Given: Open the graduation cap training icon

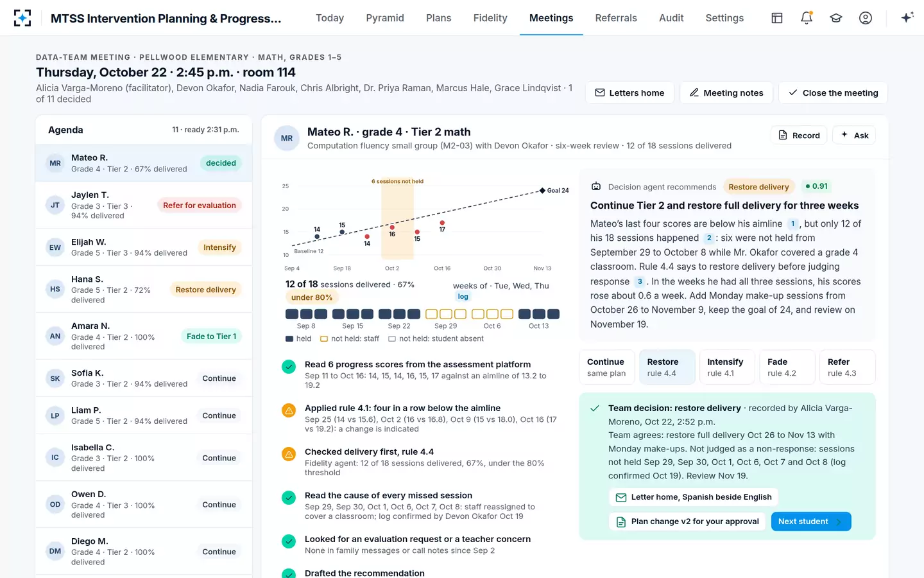Looking at the screenshot, I should pos(836,18).
